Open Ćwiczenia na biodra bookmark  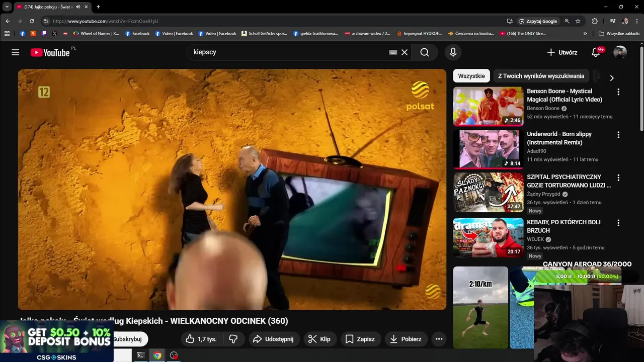coord(471,34)
